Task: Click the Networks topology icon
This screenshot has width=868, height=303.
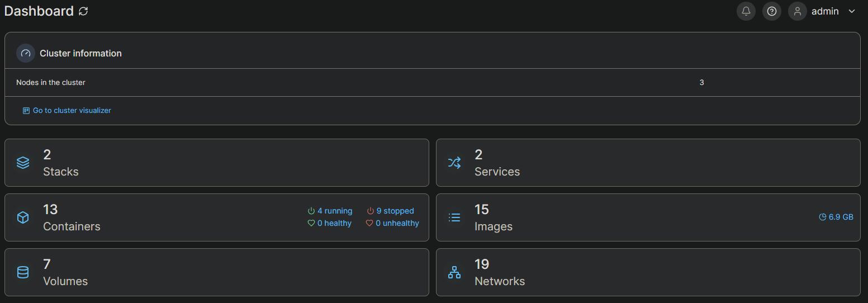Action: point(454,272)
